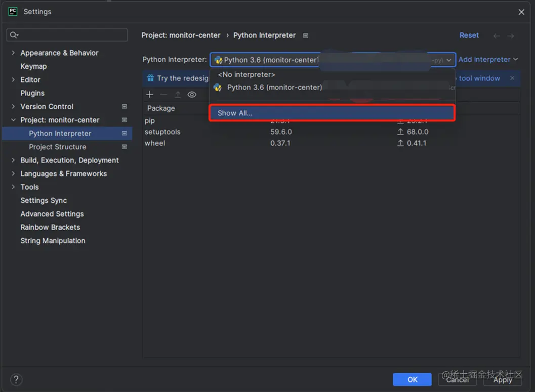535x392 pixels.
Task: Toggle the show early releases eye icon
Action: pyautogui.click(x=192, y=95)
